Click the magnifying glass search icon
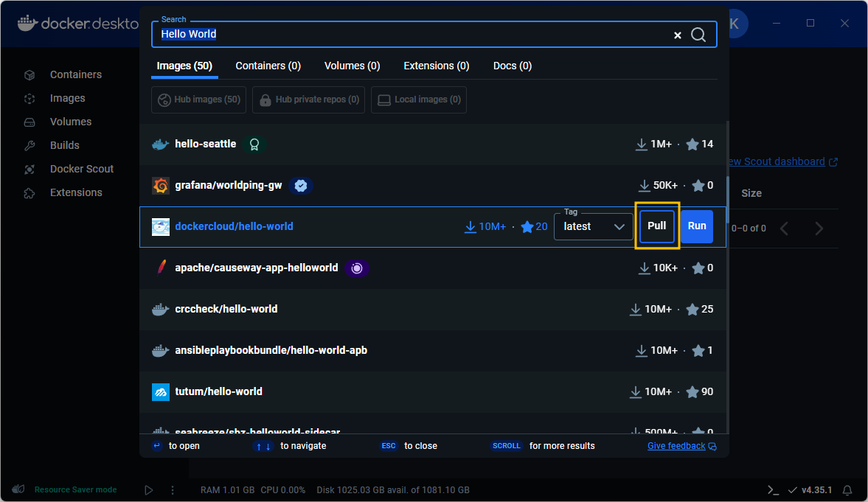868x502 pixels. [x=698, y=35]
